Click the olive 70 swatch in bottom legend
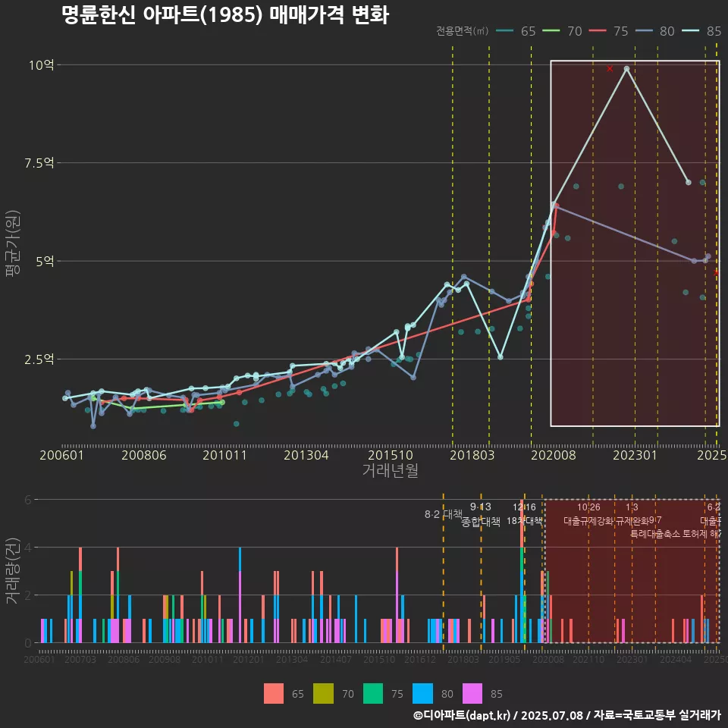 pos(323,694)
